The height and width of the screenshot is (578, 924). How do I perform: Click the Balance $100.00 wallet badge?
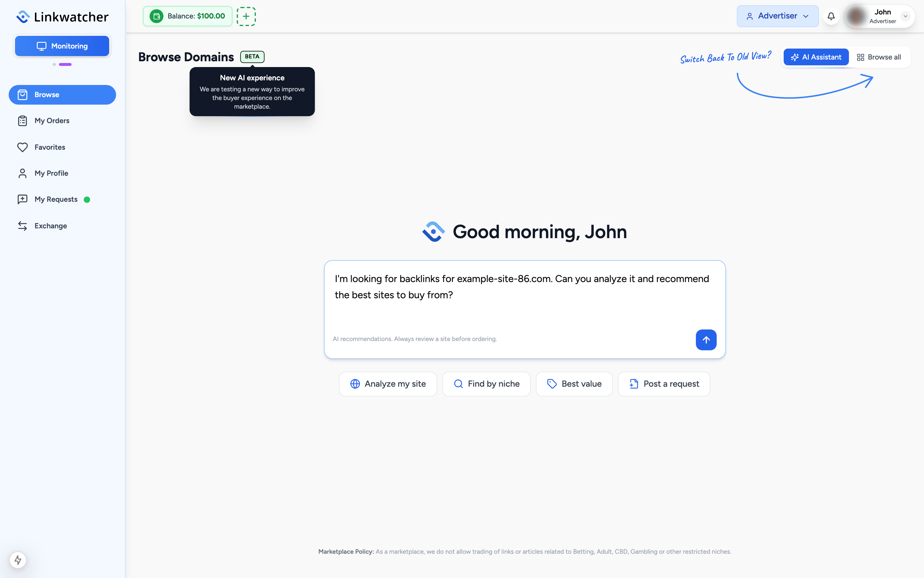pyautogui.click(x=187, y=16)
